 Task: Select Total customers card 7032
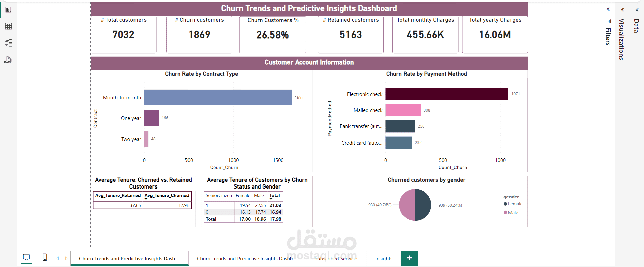click(123, 35)
